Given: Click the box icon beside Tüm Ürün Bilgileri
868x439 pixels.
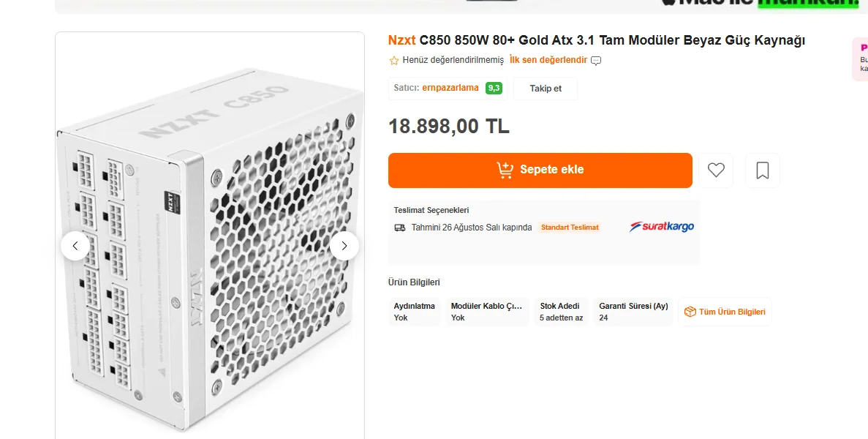Looking at the screenshot, I should point(690,312).
